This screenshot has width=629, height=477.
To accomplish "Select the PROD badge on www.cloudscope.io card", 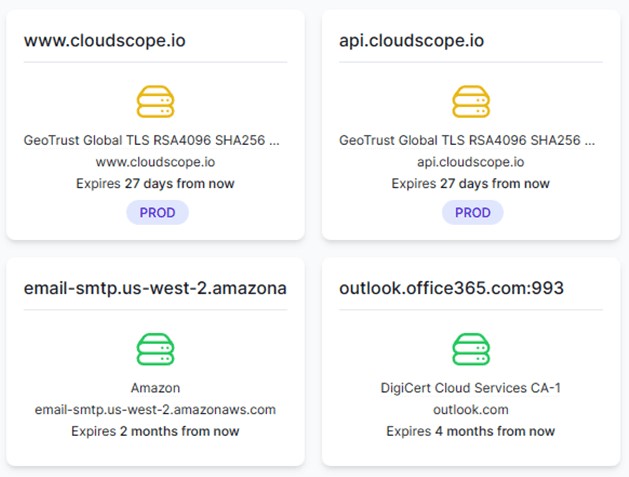I will click(x=157, y=213).
